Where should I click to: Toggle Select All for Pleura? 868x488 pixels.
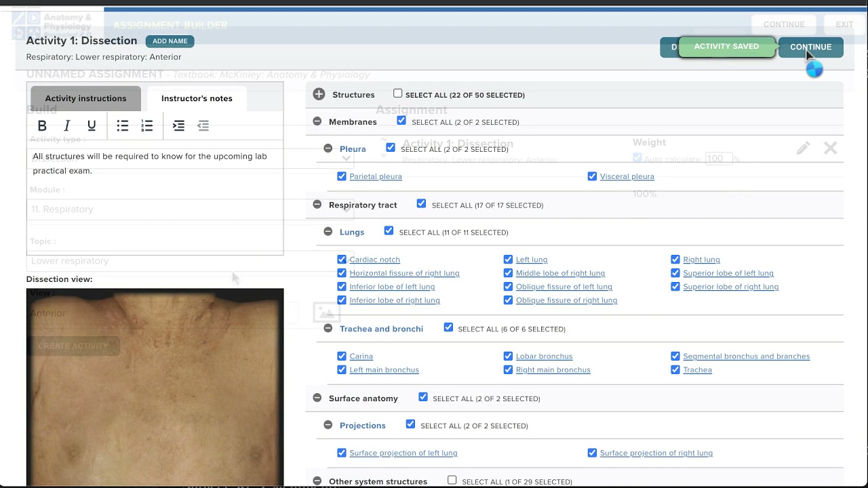391,147
